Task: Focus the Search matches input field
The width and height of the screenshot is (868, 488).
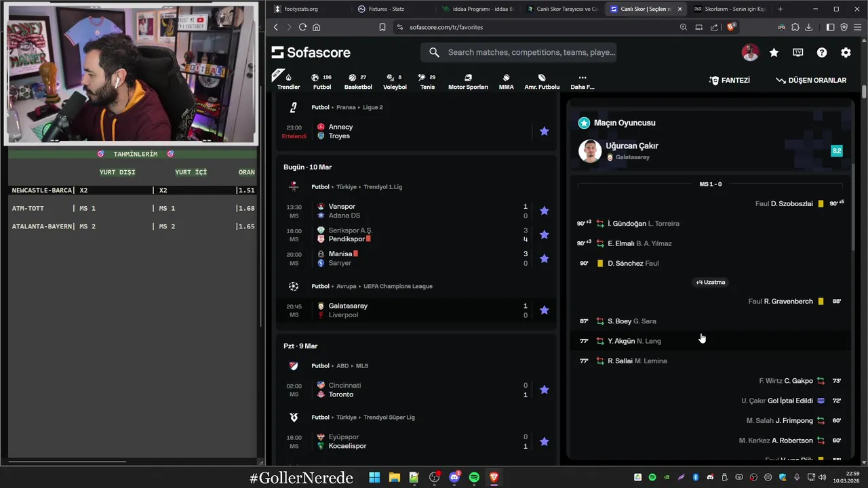Action: 519,52
